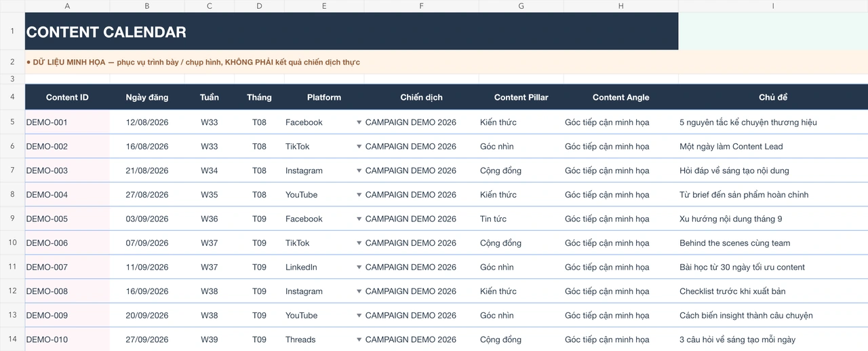Select date cell 27/09/2026
Screen dimensions: 868x351
click(x=147, y=339)
